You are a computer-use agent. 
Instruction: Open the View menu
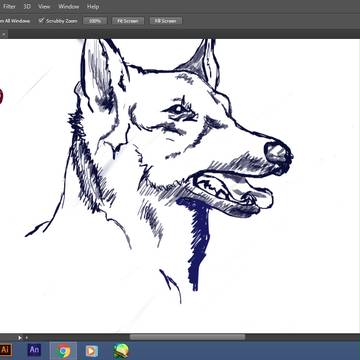44,6
